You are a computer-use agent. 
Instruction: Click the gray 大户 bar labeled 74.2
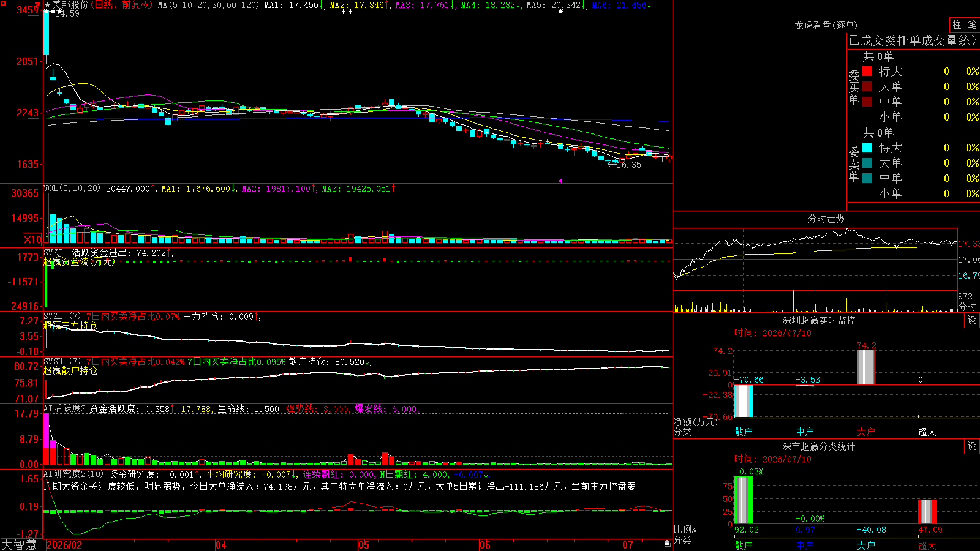coord(866,367)
